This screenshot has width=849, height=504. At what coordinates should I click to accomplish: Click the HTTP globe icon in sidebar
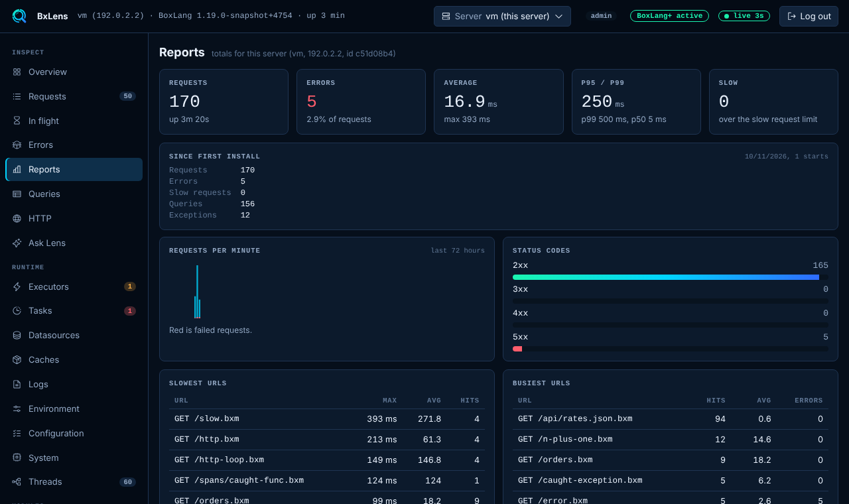pyautogui.click(x=17, y=218)
